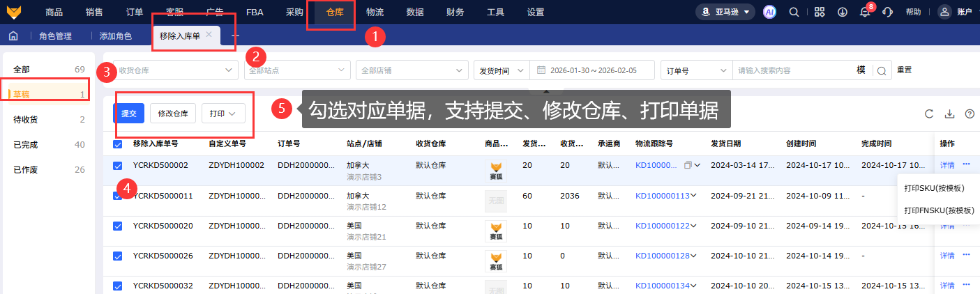Switch to the 添加角色 tab
980x294 pixels.
[116, 36]
